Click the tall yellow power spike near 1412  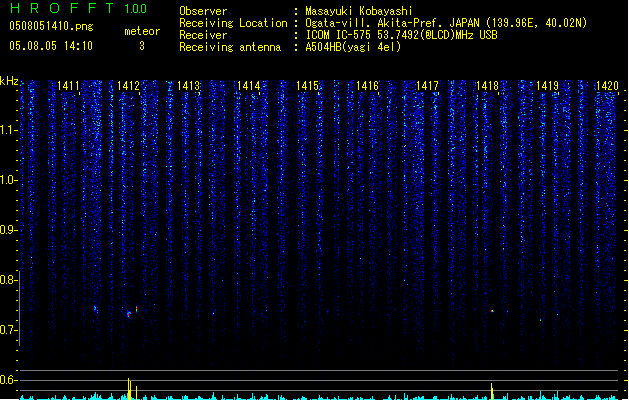click(129, 388)
